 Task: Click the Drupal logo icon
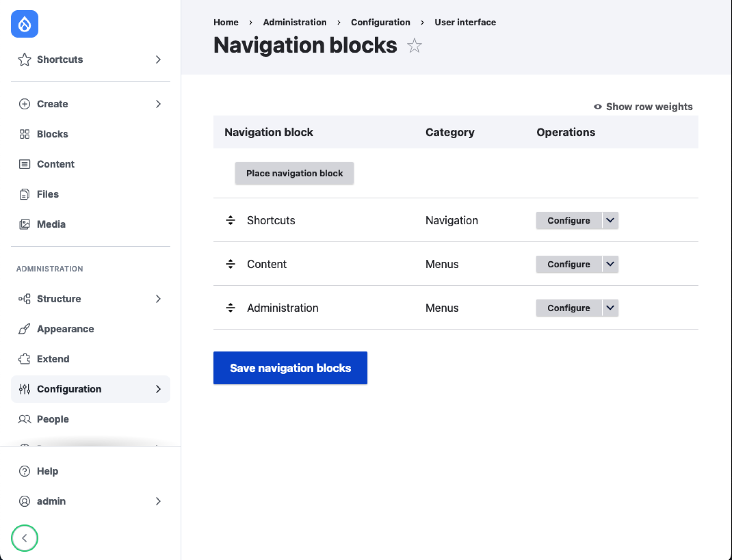pyautogui.click(x=24, y=24)
